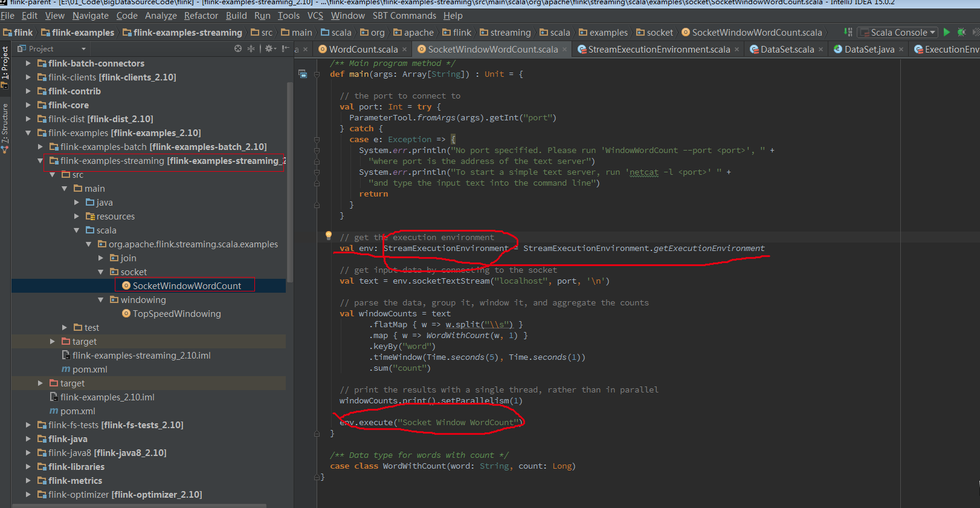Run the Scala Console configuration
This screenshot has height=508, width=980.
click(947, 32)
